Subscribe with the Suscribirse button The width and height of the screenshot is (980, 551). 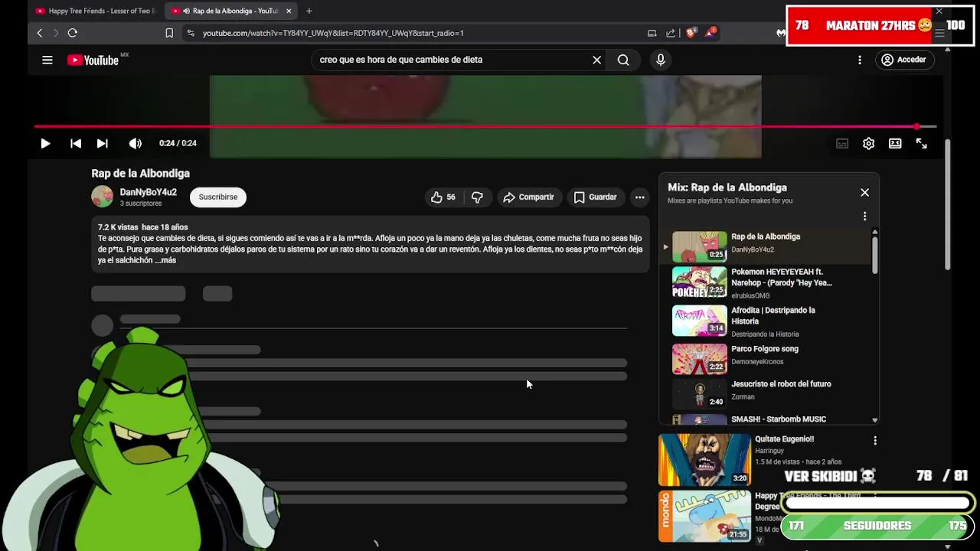click(218, 197)
